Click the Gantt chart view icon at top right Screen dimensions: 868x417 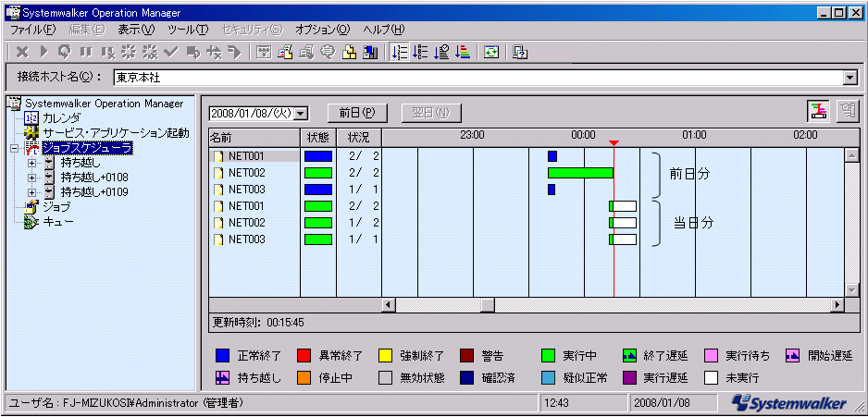(x=817, y=111)
